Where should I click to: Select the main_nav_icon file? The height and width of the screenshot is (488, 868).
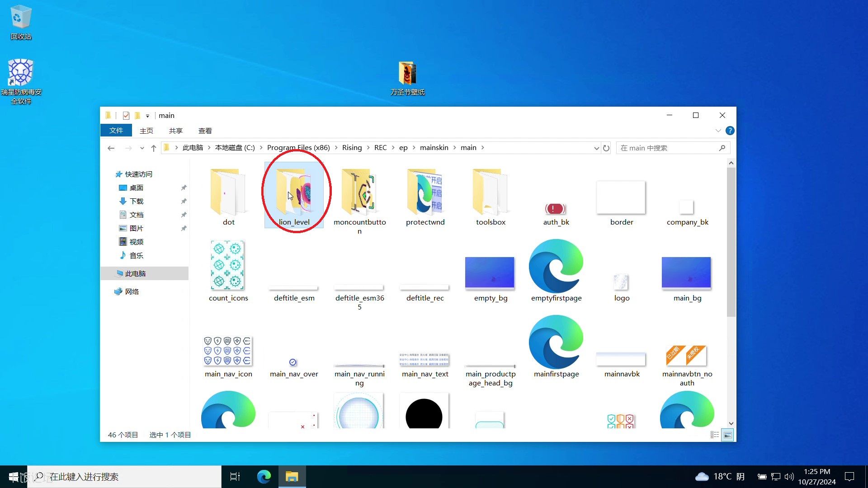point(228,356)
